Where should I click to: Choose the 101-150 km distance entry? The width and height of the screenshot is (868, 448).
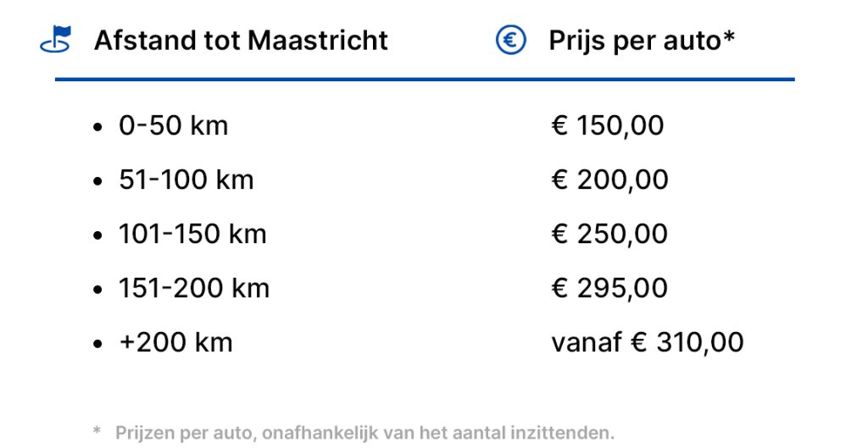point(192,235)
